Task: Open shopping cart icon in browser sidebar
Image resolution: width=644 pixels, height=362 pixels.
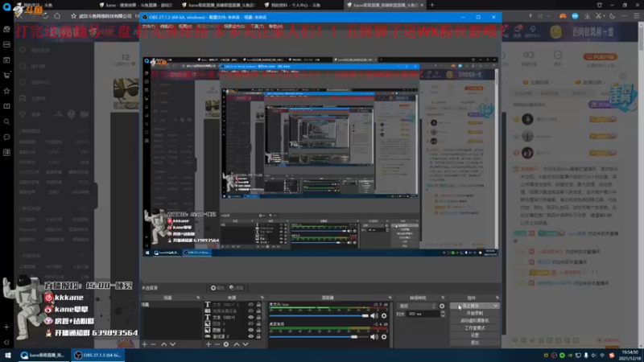Action: pyautogui.click(x=6, y=75)
